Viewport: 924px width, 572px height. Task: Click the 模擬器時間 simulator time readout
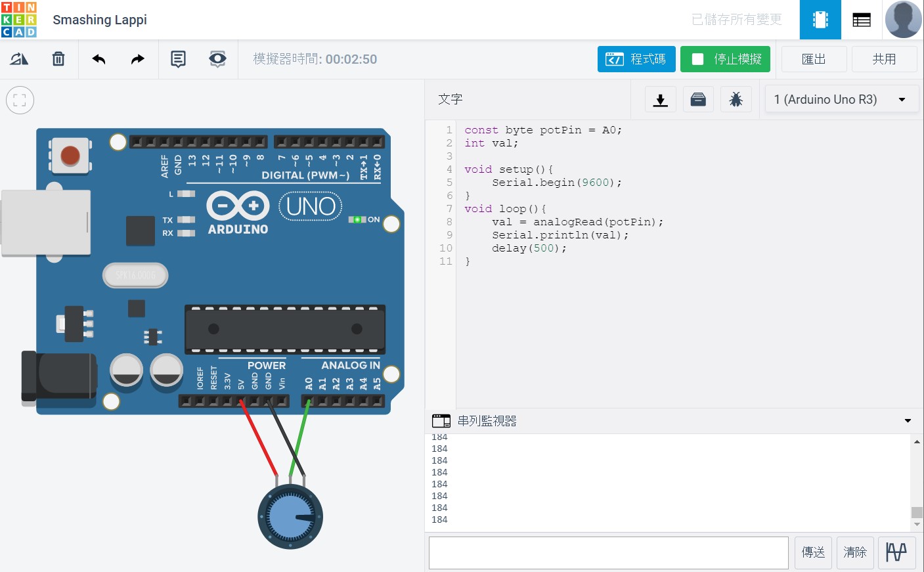point(315,59)
